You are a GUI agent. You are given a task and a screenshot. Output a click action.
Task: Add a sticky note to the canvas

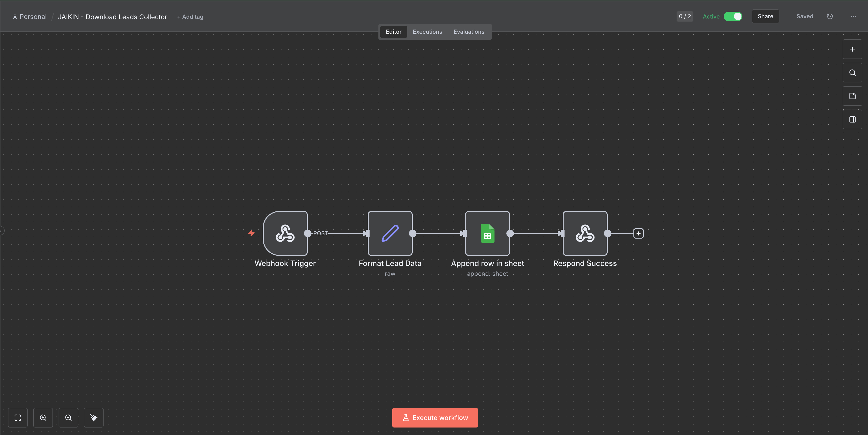click(x=852, y=96)
